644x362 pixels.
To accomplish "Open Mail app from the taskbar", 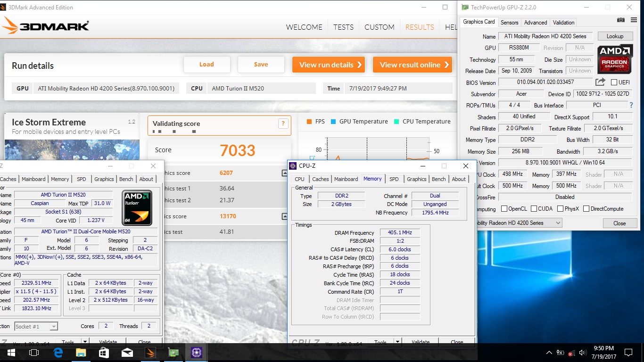I will tap(127, 353).
